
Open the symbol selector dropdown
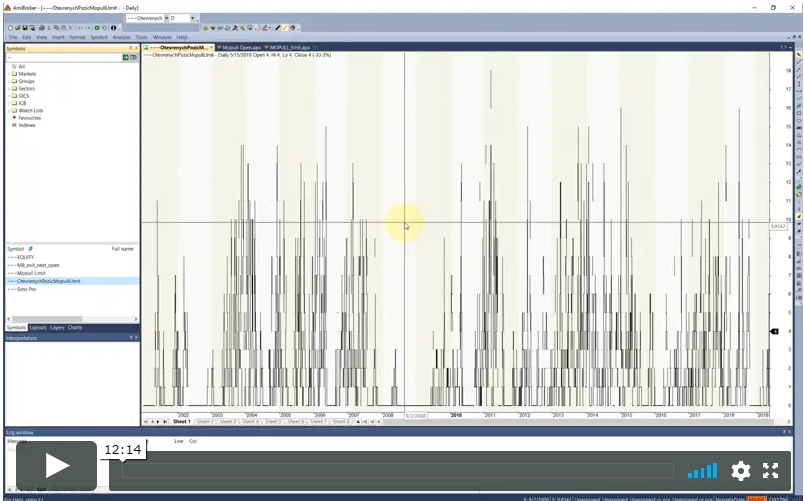click(166, 18)
